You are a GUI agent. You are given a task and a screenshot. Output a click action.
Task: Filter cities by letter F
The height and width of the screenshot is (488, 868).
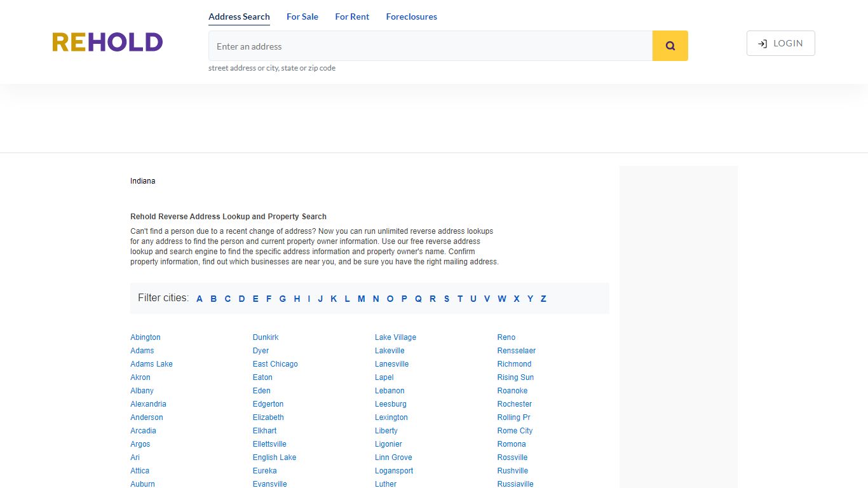(x=269, y=299)
